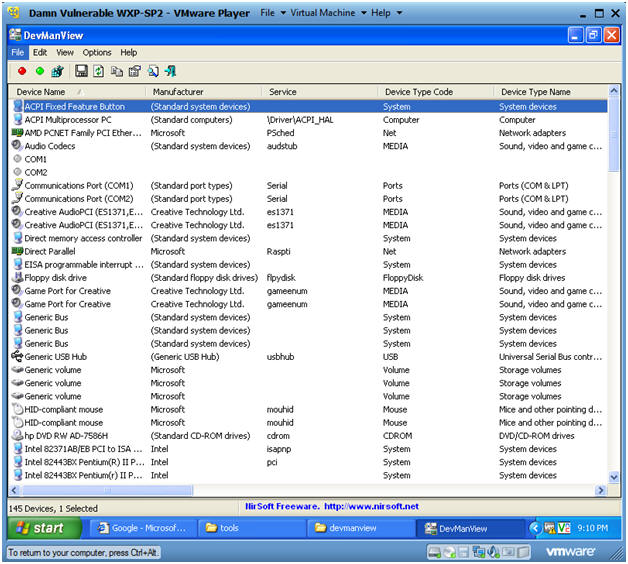This screenshot has height=564, width=628.
Task: Click the DVD/CD-ROM drives type name cell
Action: [536, 435]
